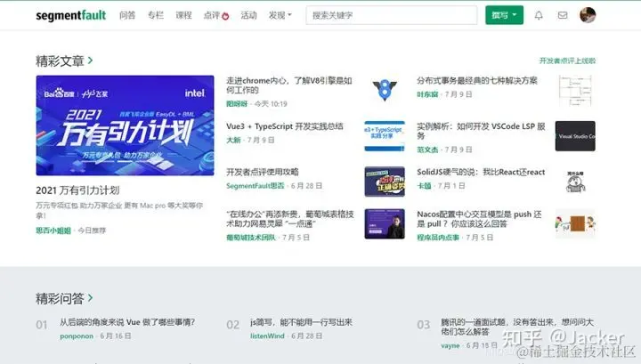The width and height of the screenshot is (641, 364).
Task: Focus the 搜索关键字 search field
Action: [x=391, y=15]
